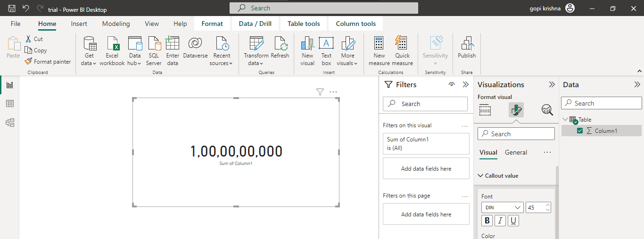Select the General format tab
The height and width of the screenshot is (239, 644).
tap(516, 152)
